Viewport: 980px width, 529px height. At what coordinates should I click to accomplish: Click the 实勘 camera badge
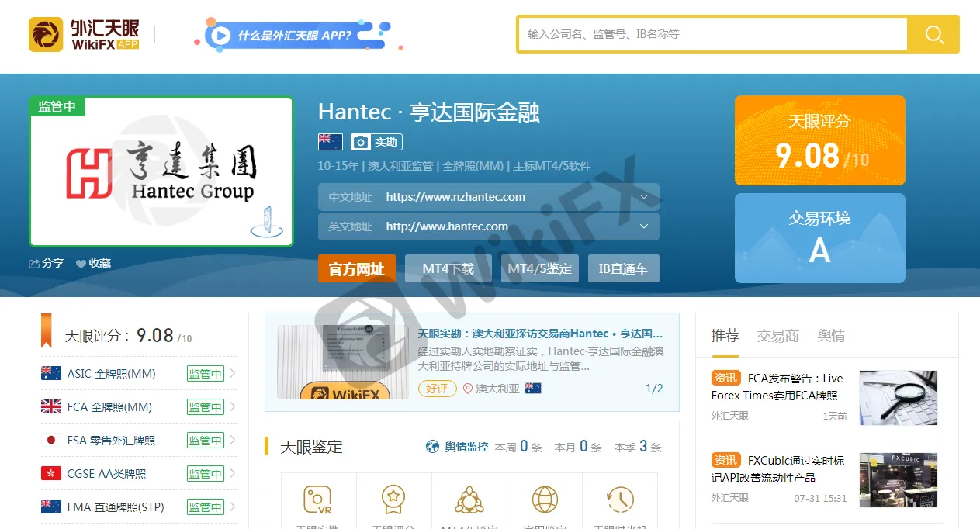(x=376, y=142)
